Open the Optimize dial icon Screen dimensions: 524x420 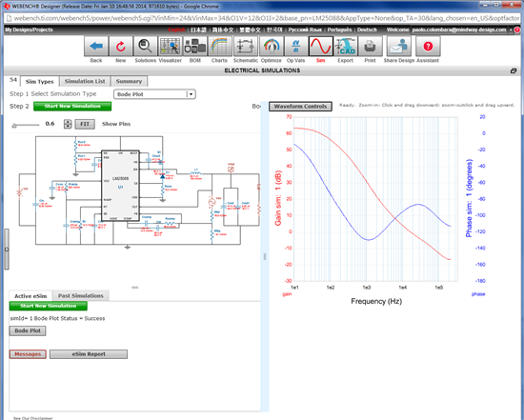(271, 47)
